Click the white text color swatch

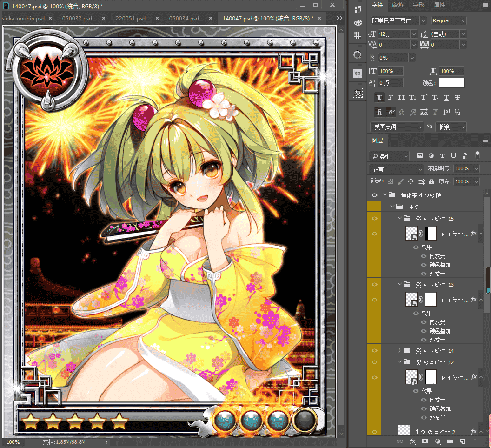[x=452, y=83]
